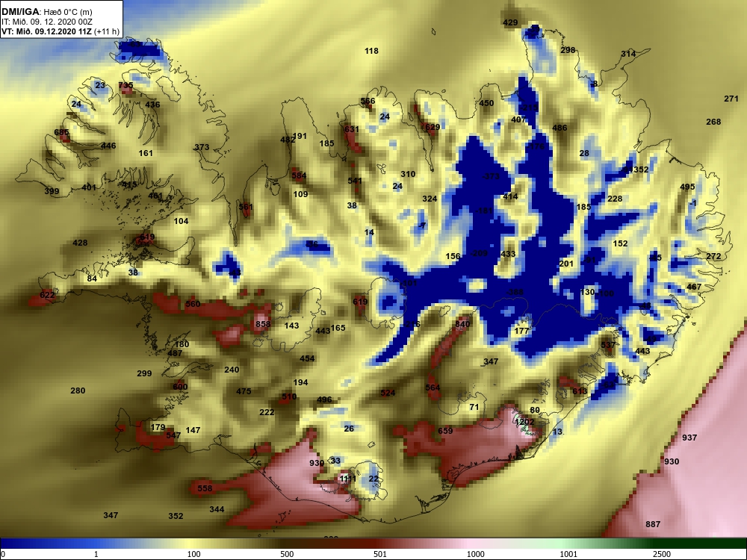Screen dimensions: 747x560
Task: Click the map value '152'
Action: (620, 244)
